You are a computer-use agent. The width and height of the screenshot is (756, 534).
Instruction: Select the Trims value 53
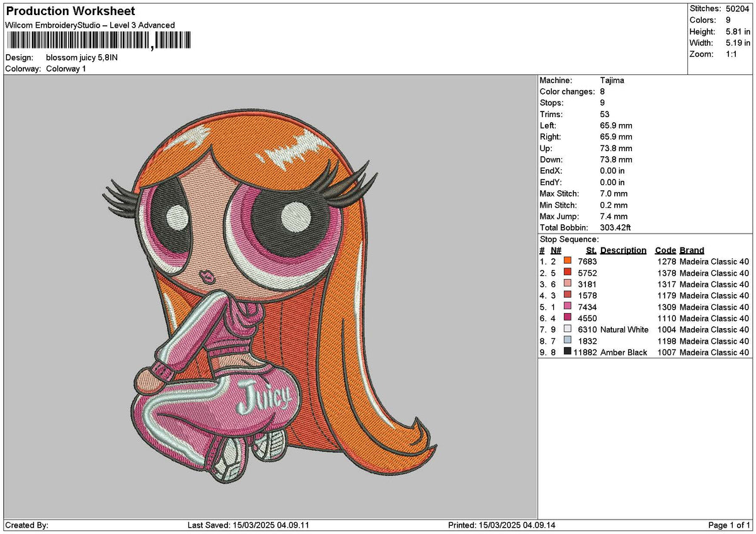(605, 115)
